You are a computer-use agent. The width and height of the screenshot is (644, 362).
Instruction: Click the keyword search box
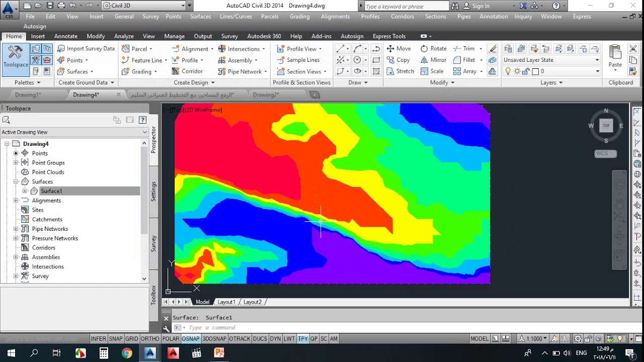click(406, 6)
